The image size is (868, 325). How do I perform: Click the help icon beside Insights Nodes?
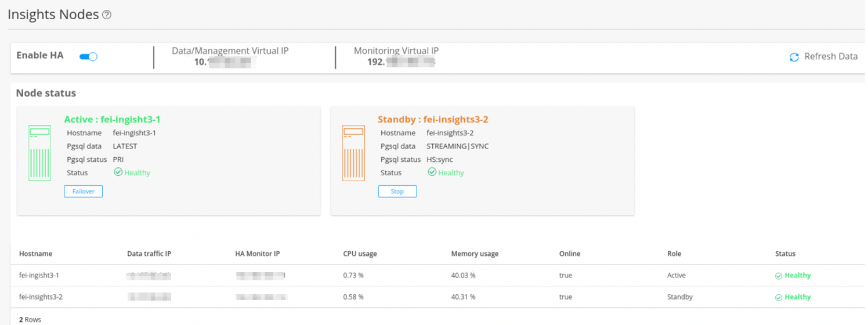[x=107, y=15]
